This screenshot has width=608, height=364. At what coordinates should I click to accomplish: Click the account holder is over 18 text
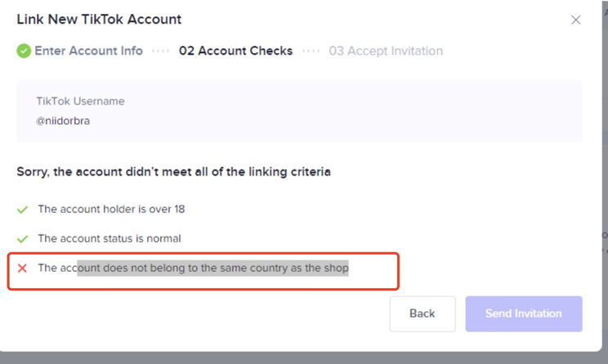[x=111, y=209]
